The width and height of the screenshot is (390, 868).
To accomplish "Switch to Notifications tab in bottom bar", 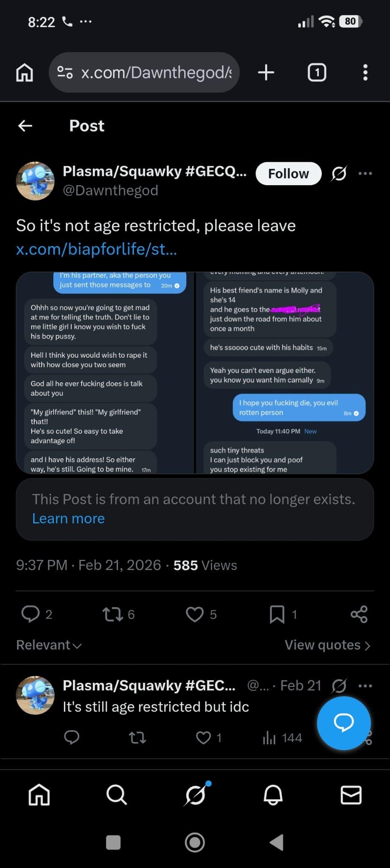I will (x=273, y=795).
